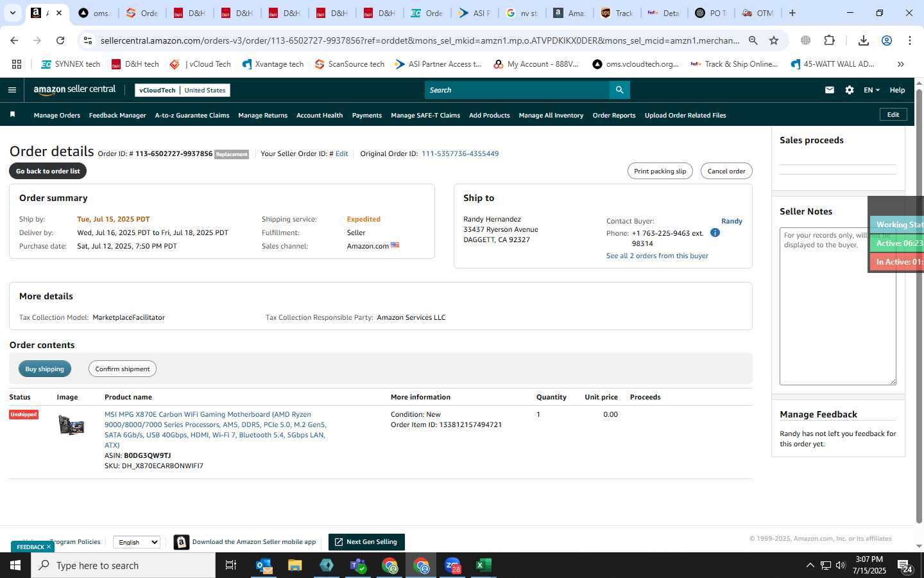Open a new tab with the plus button
Viewport: 924px width, 578px height.
792,13
